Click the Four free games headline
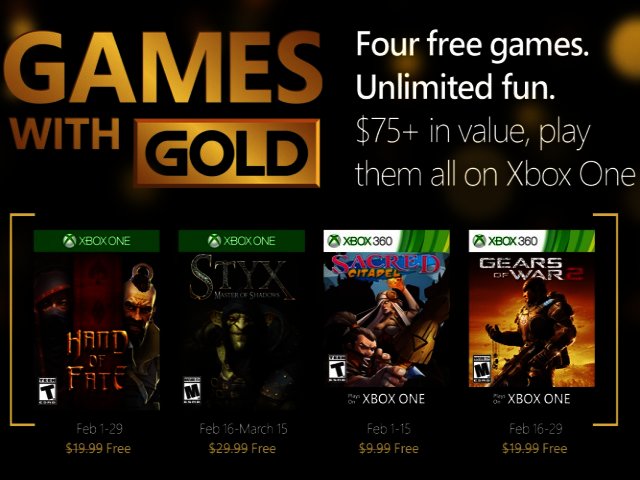The image size is (640, 480). pyautogui.click(x=472, y=44)
